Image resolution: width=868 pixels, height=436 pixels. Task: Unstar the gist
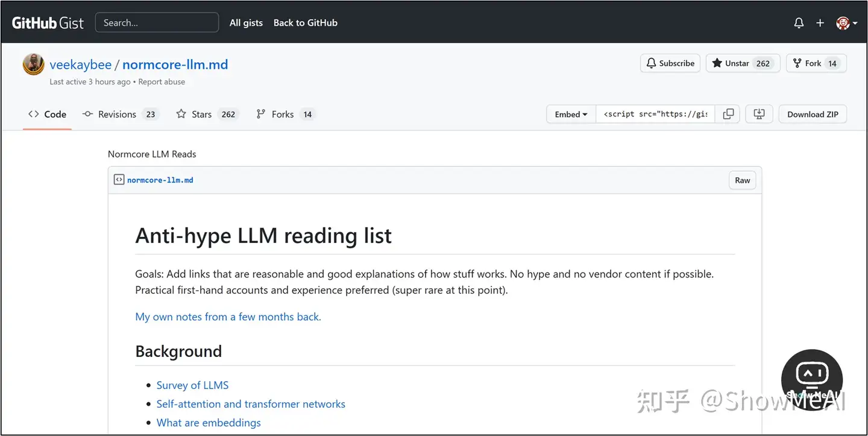pyautogui.click(x=743, y=63)
